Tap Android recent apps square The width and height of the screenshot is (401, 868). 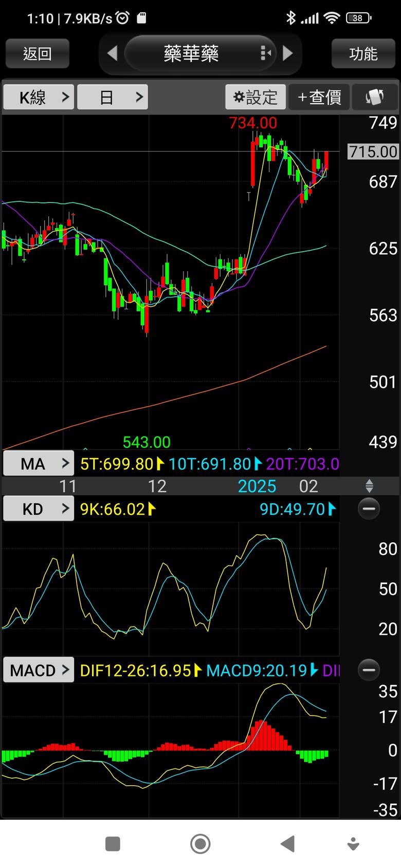pyautogui.click(x=113, y=844)
